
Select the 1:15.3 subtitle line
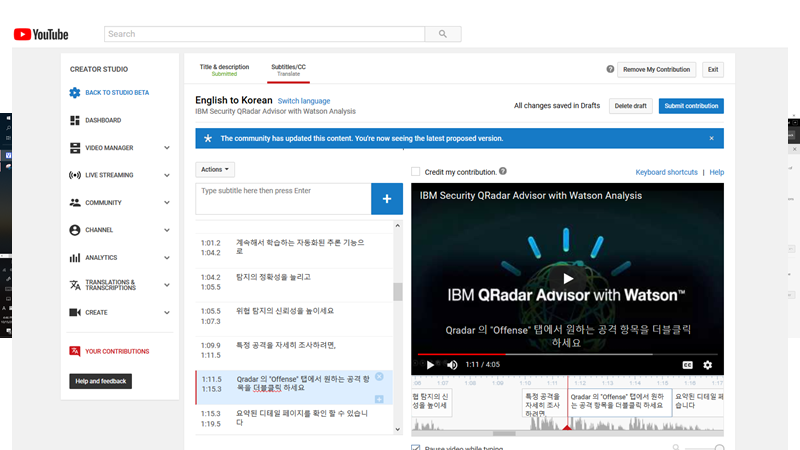click(294, 418)
